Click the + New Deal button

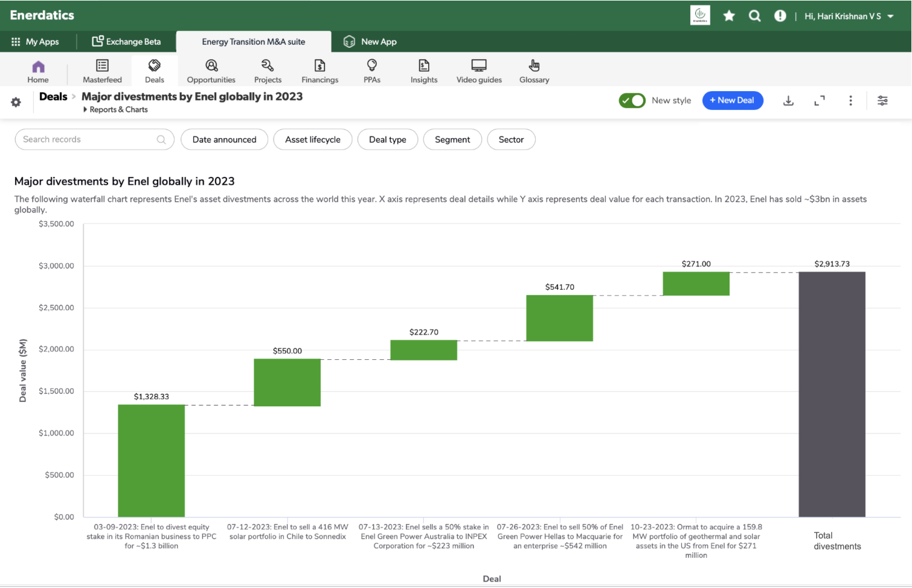coord(732,101)
